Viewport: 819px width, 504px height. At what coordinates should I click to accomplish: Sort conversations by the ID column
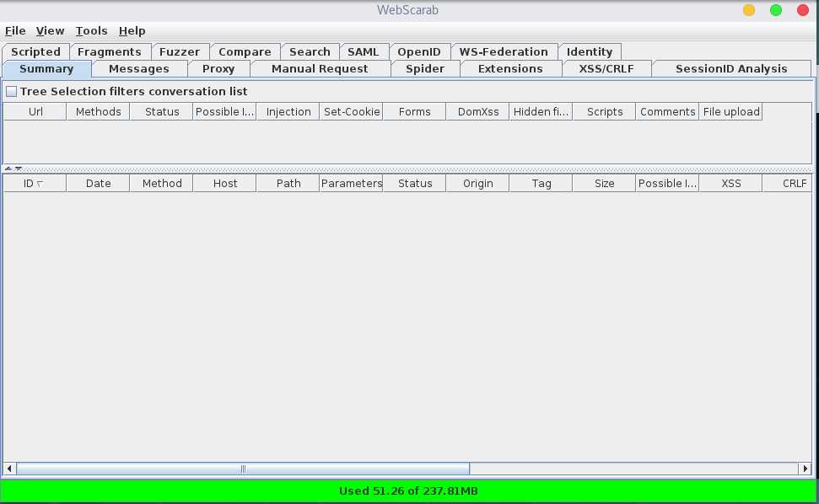35,184
